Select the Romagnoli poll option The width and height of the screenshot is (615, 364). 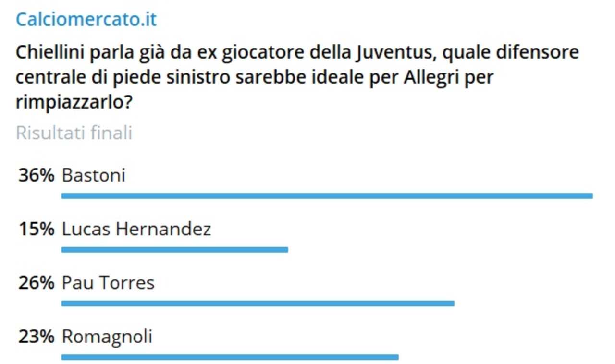(107, 337)
